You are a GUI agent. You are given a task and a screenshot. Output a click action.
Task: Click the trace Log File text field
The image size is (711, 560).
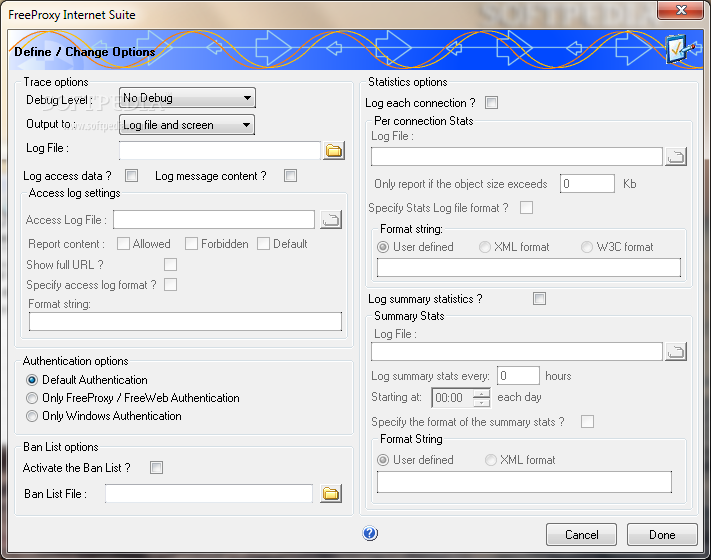220,151
